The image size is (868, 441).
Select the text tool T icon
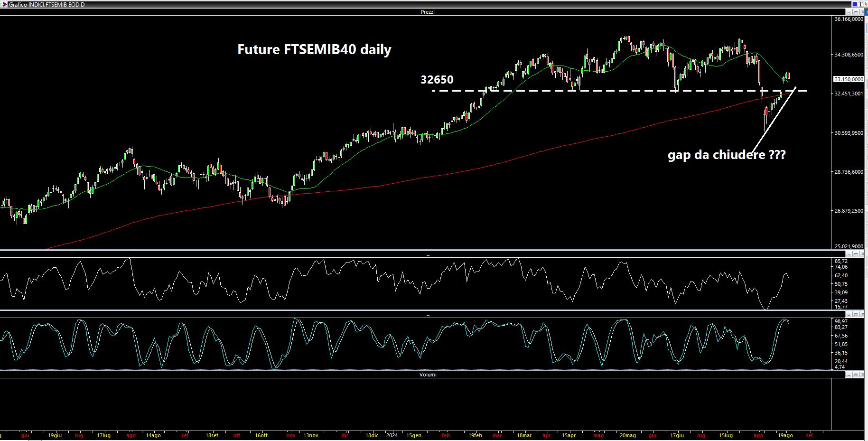[860, 4]
